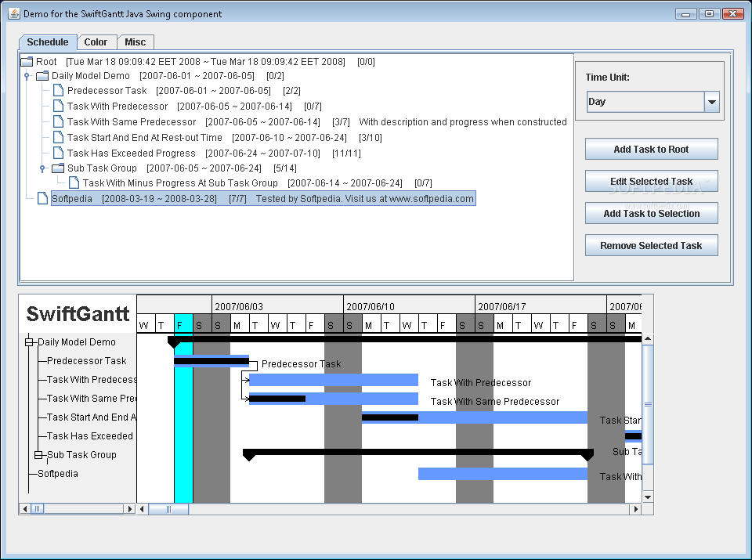
Task: Click the Task With Predecessor document icon
Action: [x=58, y=106]
